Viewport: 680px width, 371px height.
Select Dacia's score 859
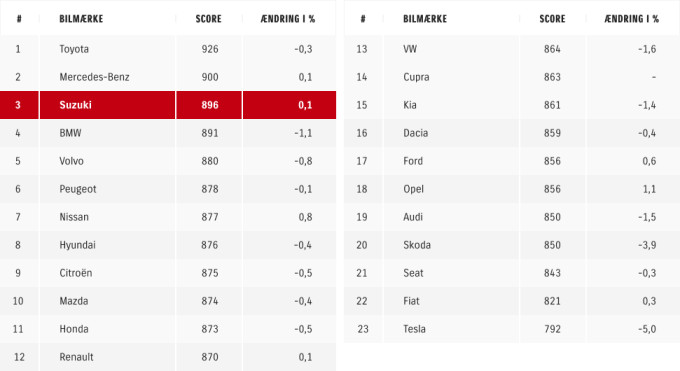point(552,133)
